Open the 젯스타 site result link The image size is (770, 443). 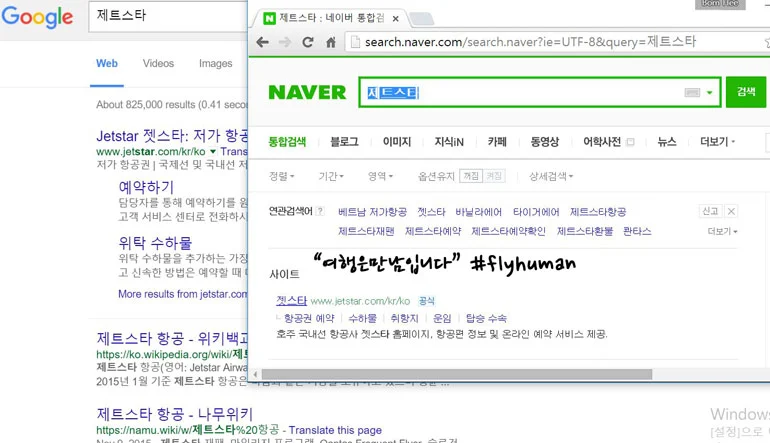tap(291, 301)
